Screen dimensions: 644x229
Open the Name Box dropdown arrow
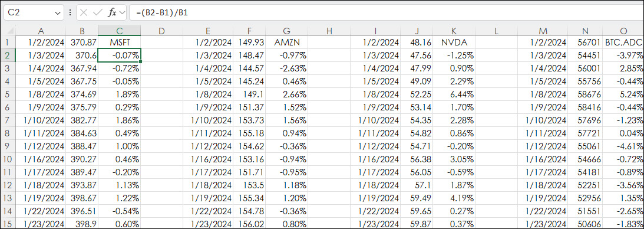[57, 13]
